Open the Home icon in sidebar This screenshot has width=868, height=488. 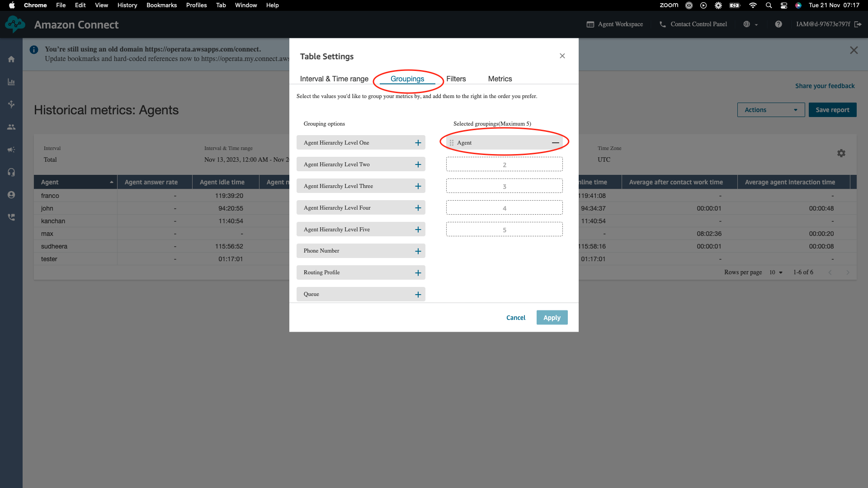pos(11,59)
